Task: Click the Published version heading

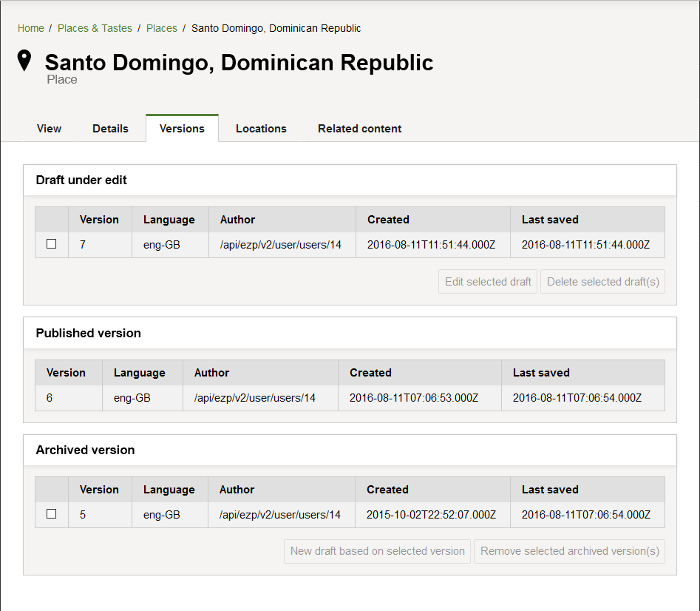Action: click(x=89, y=333)
